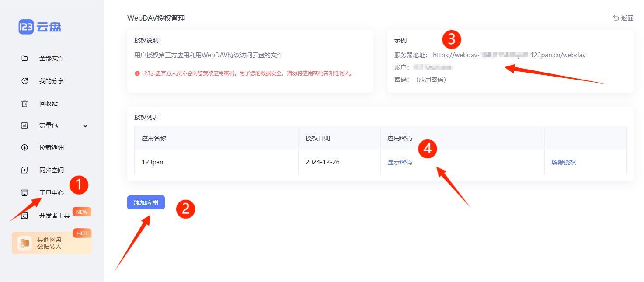Open 全部文件 in the sidebar
644x282 pixels.
(52, 58)
